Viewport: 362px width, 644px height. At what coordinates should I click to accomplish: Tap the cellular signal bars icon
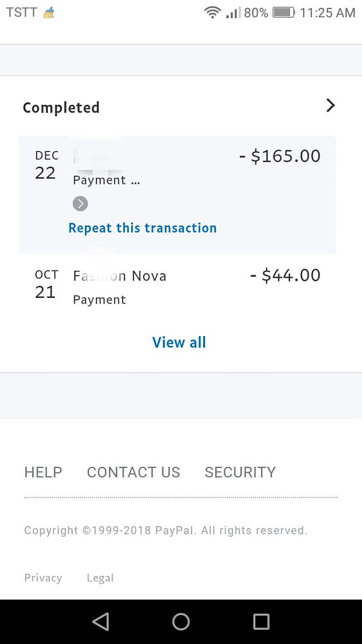pyautogui.click(x=233, y=13)
